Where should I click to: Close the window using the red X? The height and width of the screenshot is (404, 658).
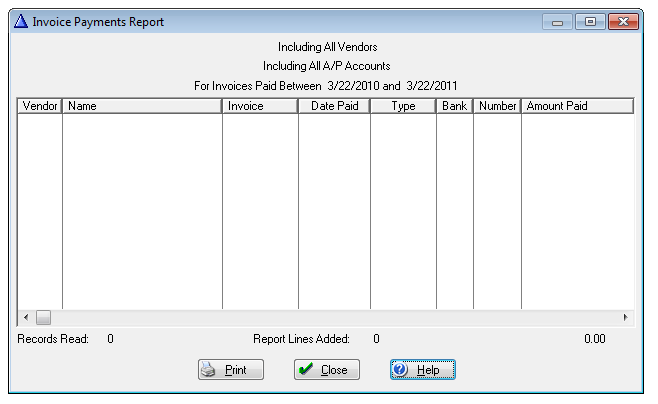pos(623,21)
